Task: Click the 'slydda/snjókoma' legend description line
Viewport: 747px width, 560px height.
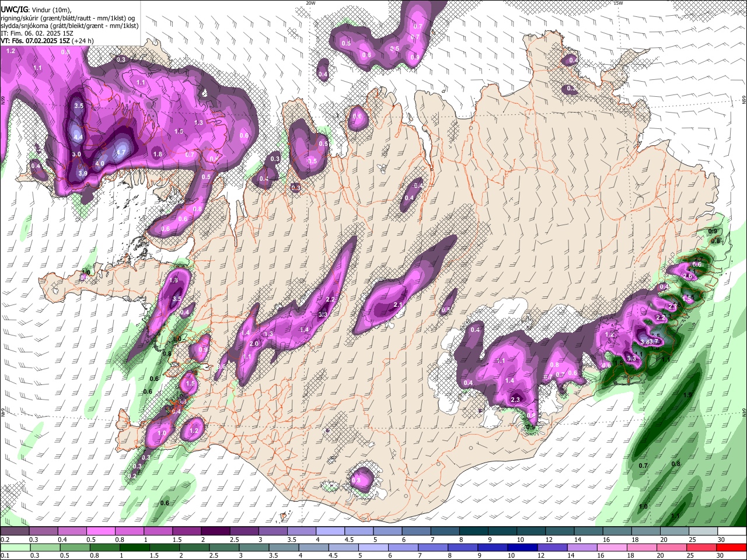Action: [69, 26]
